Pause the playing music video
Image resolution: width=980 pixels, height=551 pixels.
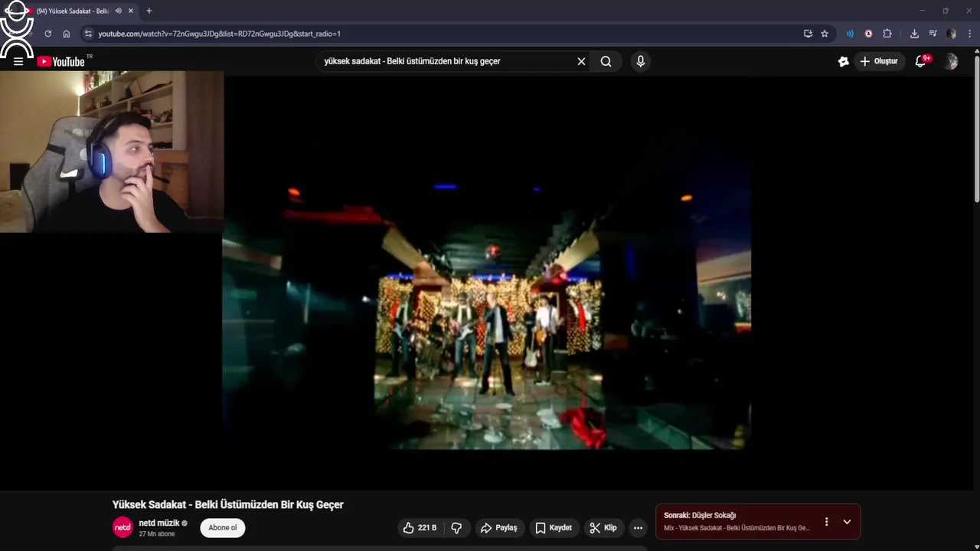[486, 283]
